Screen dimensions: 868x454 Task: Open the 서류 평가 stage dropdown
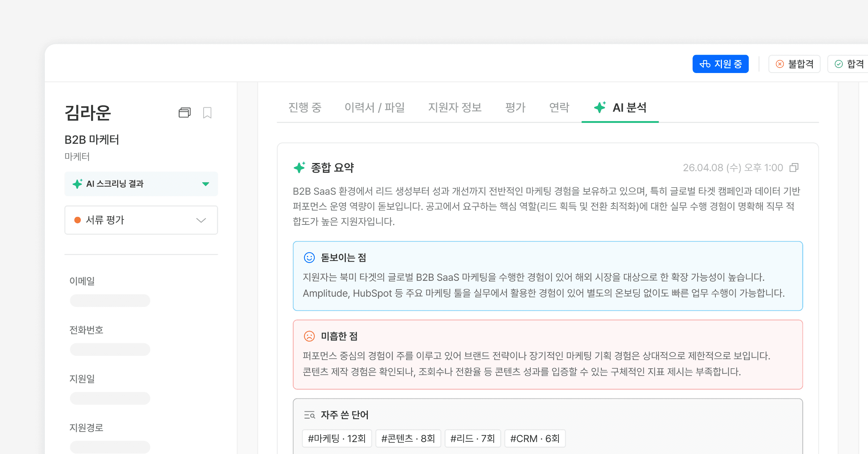point(201,220)
